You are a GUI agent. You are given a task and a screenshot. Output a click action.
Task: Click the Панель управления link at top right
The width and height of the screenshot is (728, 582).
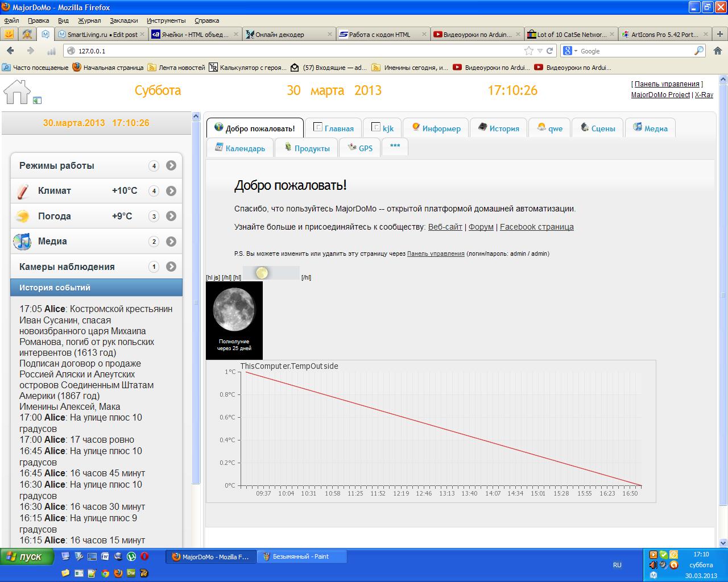click(x=667, y=84)
